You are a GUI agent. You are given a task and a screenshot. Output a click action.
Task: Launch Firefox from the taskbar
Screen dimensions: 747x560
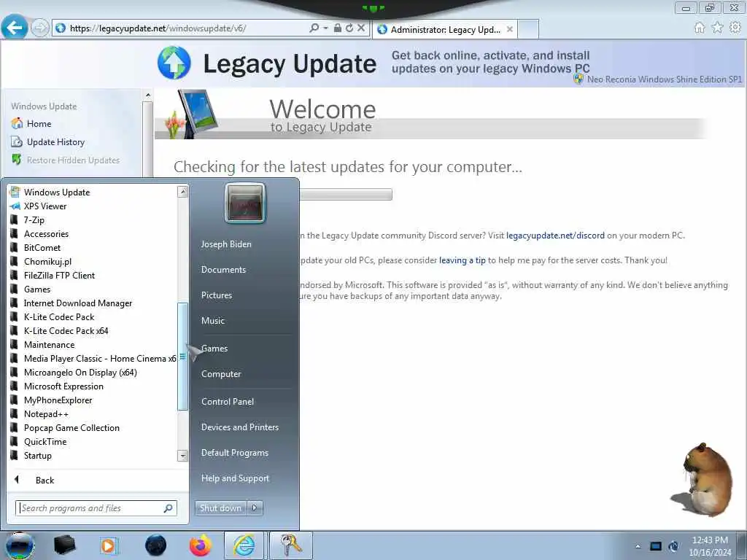201,545
